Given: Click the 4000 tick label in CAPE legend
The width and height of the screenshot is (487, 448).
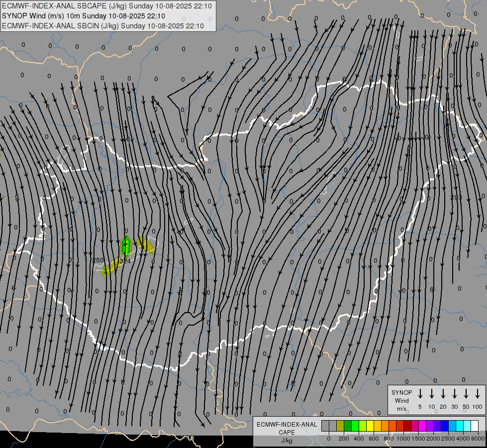Looking at the screenshot, I should [x=463, y=439].
